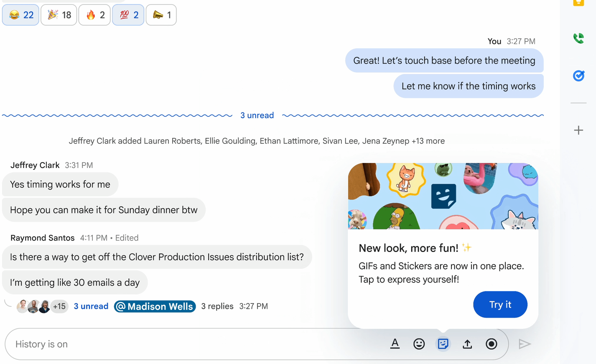The width and height of the screenshot is (596, 364).
Task: Toggle the 100 emoji reaction
Action: click(x=128, y=15)
